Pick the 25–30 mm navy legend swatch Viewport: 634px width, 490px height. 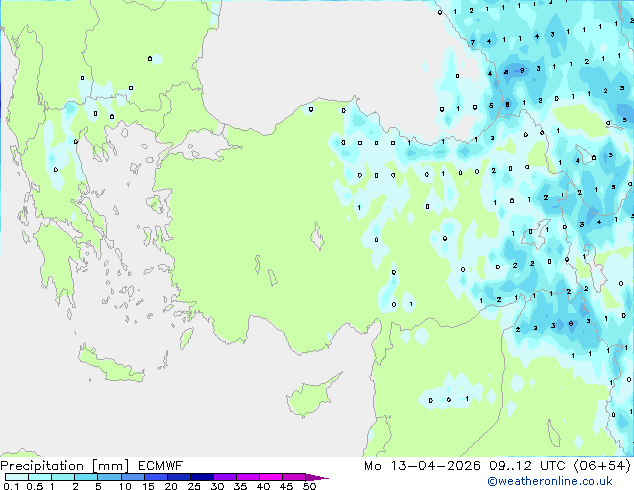click(201, 477)
